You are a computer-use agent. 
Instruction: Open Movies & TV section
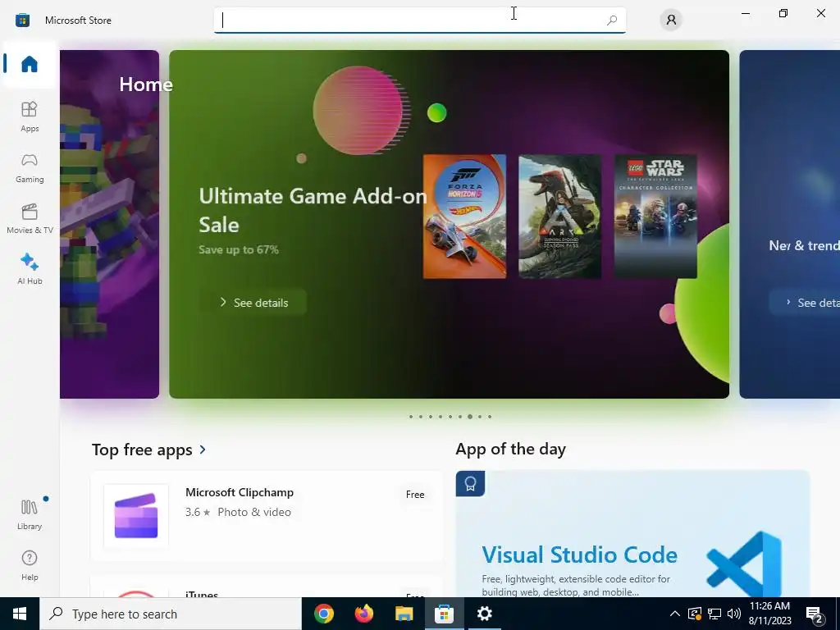(30, 218)
